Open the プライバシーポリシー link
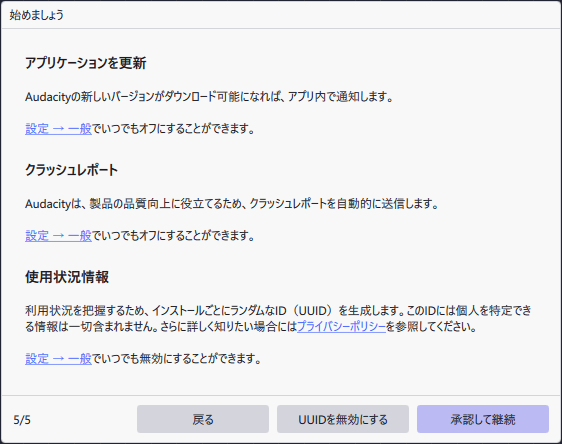 [x=341, y=326]
